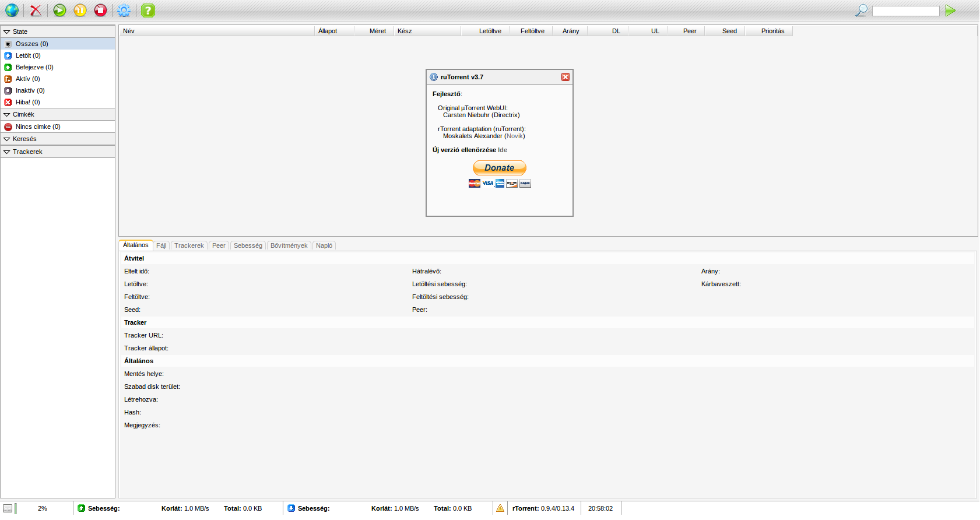Collapse the Trackerek panel
This screenshot has width=980, height=520.
(58, 152)
